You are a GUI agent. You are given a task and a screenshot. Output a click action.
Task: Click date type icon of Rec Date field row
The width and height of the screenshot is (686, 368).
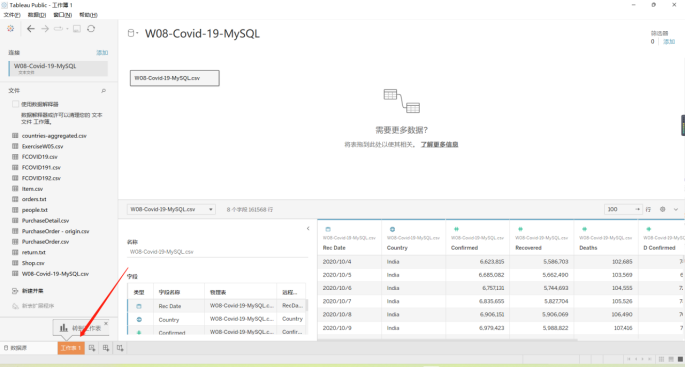tap(139, 306)
